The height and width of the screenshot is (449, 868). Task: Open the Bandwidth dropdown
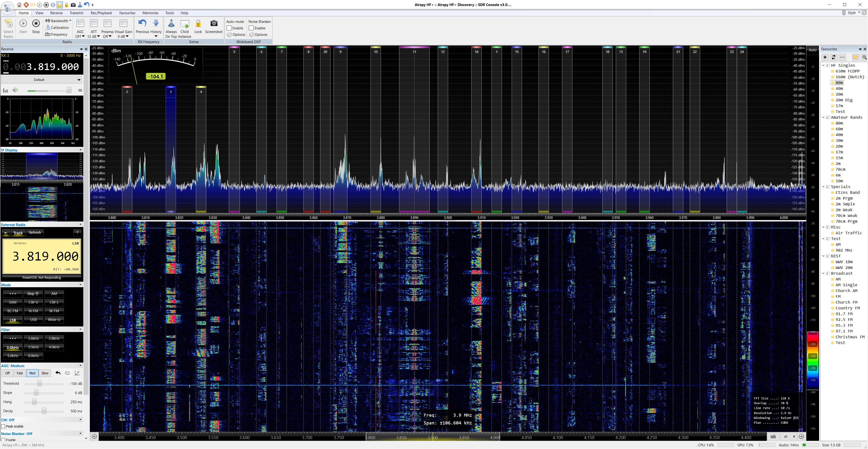point(58,21)
